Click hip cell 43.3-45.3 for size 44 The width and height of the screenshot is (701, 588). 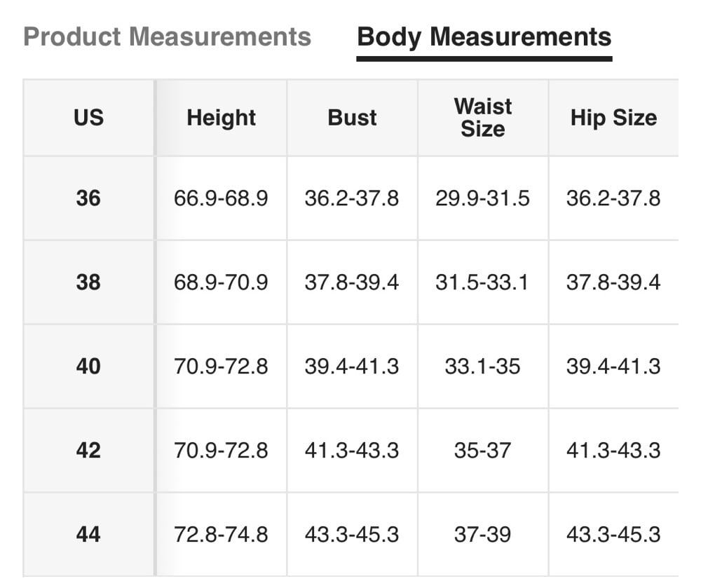[x=613, y=535]
